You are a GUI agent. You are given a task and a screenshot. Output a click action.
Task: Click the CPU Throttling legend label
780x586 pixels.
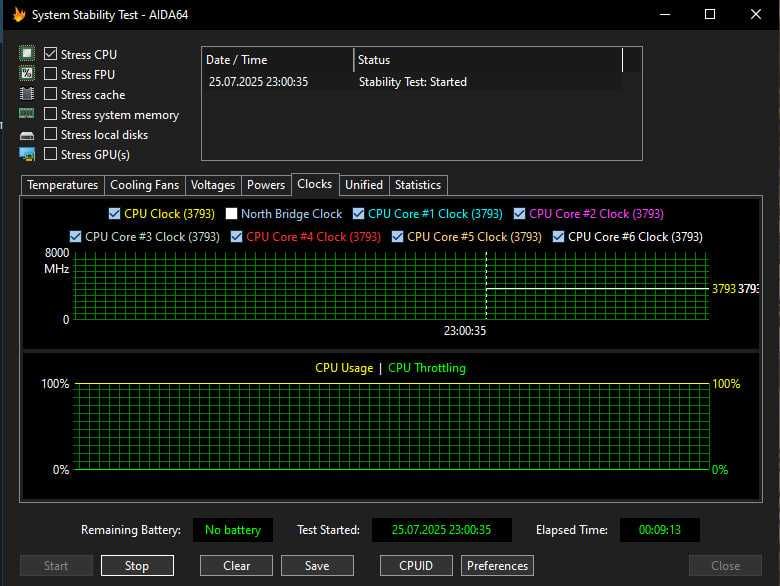click(x=427, y=368)
